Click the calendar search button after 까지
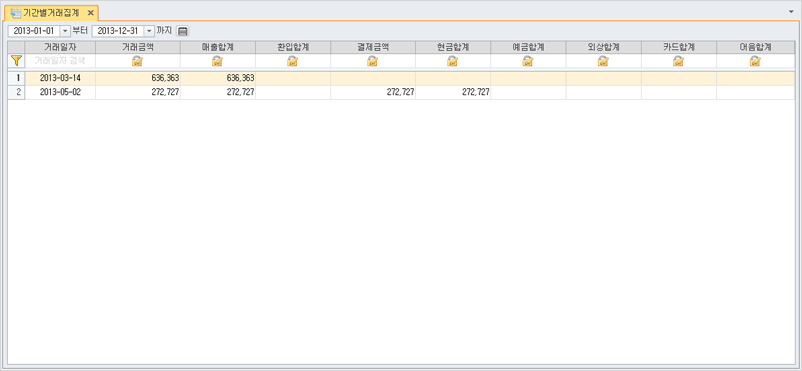 tap(183, 31)
